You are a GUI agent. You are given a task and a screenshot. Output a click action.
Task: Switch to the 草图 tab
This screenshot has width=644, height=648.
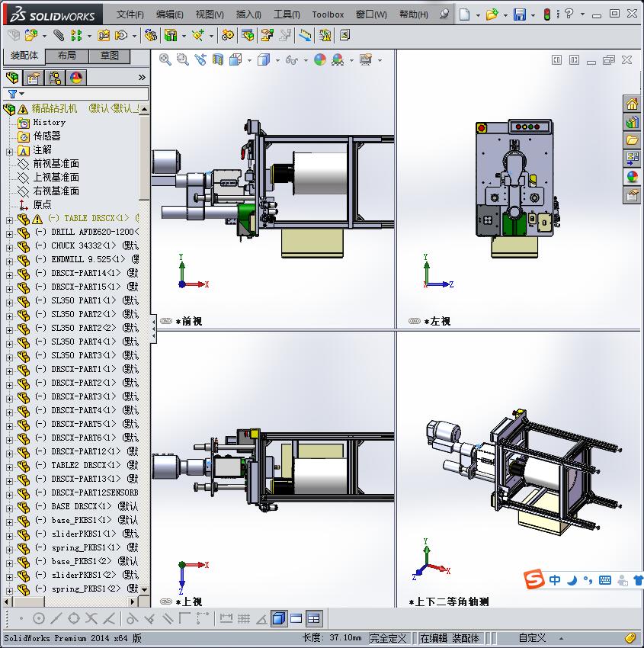[110, 56]
